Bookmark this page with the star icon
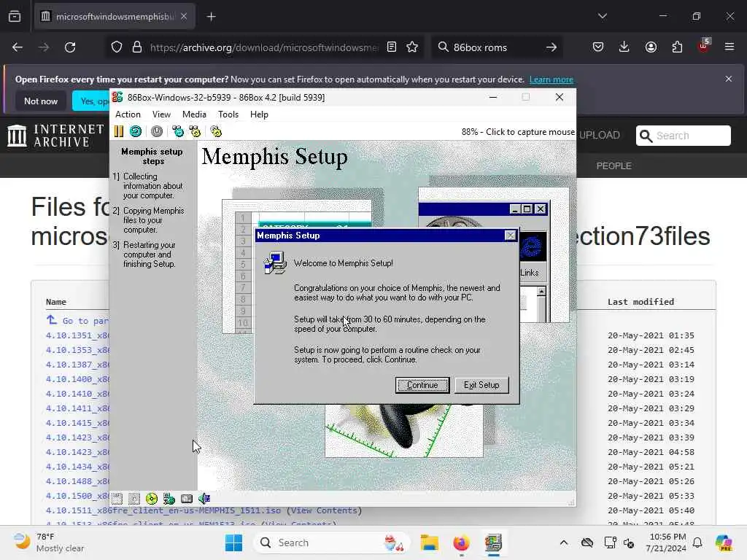 412,47
